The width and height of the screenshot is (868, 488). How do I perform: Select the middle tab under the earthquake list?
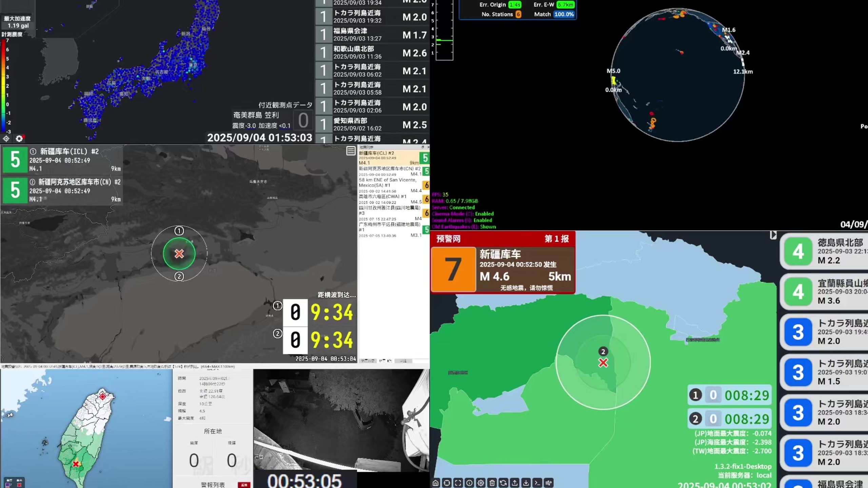click(386, 361)
